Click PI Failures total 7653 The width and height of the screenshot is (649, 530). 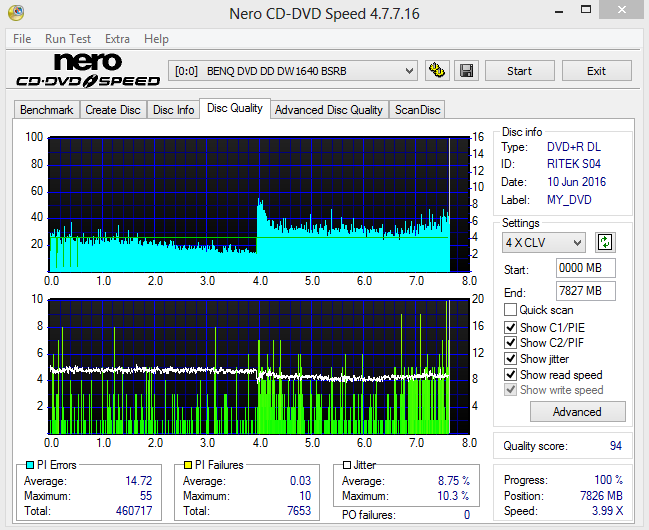299,511
